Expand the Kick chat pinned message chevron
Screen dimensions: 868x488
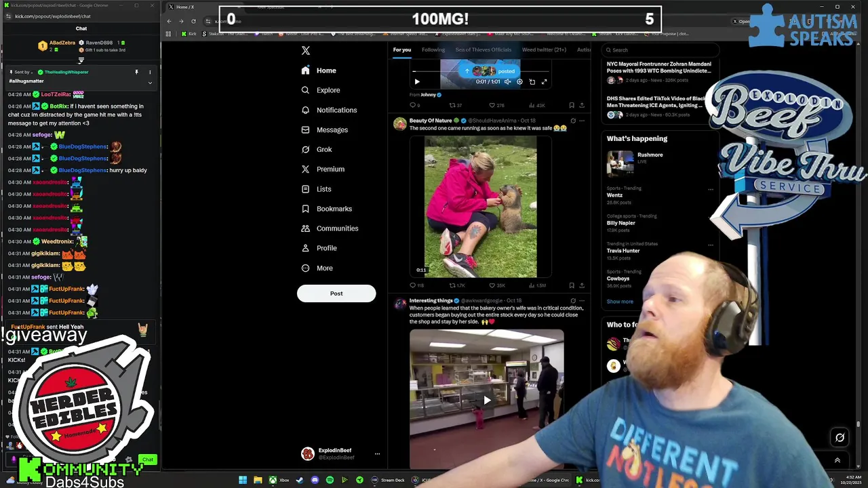pos(150,83)
